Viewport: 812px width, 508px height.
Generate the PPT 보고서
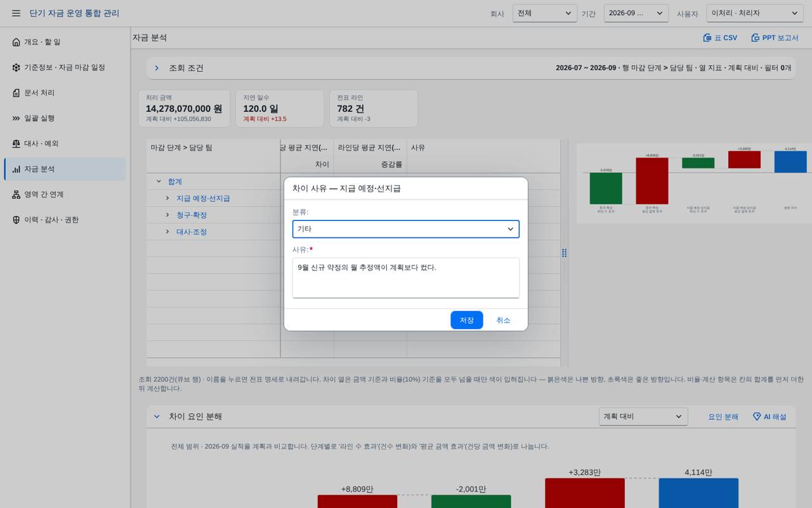775,38
